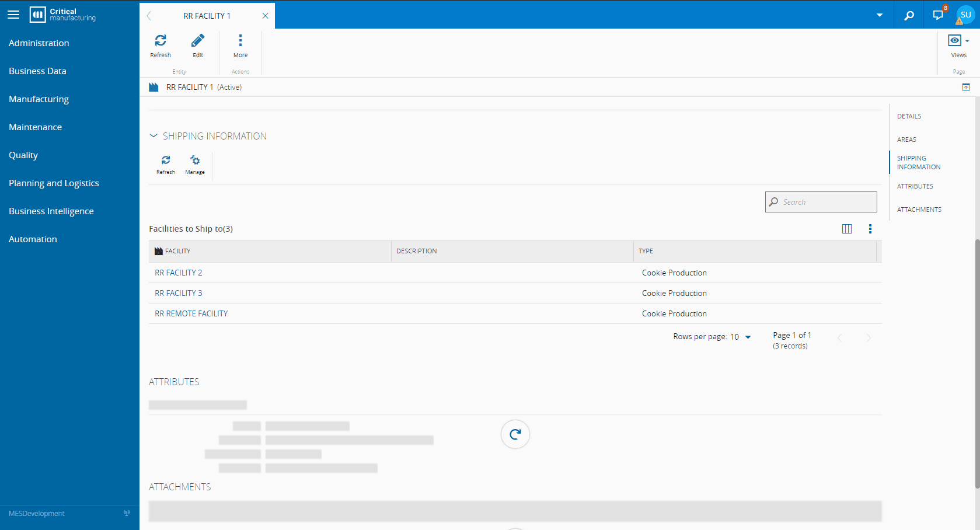
Task: Open the Manufacturing menu
Action: click(39, 99)
